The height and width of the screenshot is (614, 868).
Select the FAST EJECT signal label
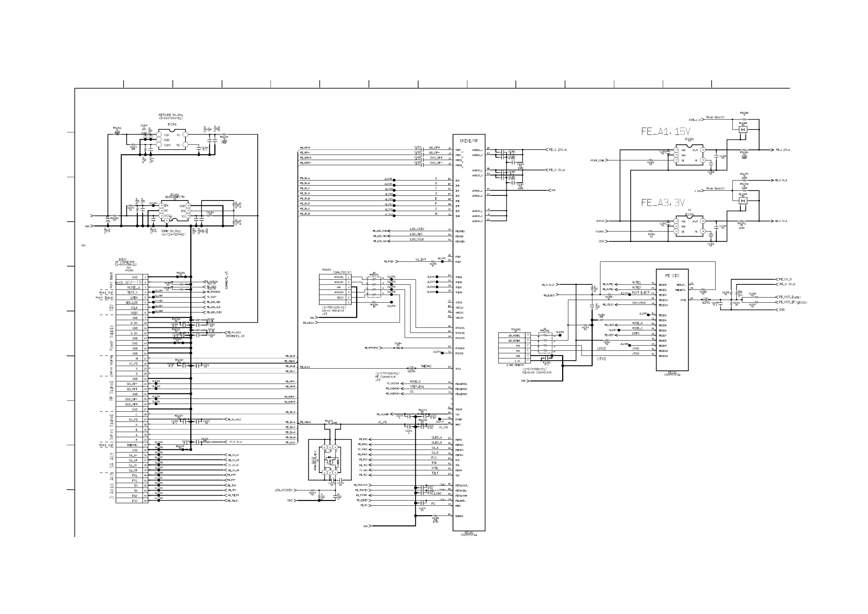(x=641, y=293)
